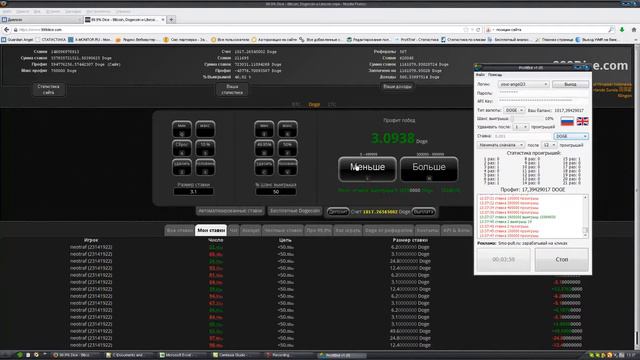Open the Яндекс Вебмастер bookmark
The image size is (640, 360).
[x=136, y=40]
